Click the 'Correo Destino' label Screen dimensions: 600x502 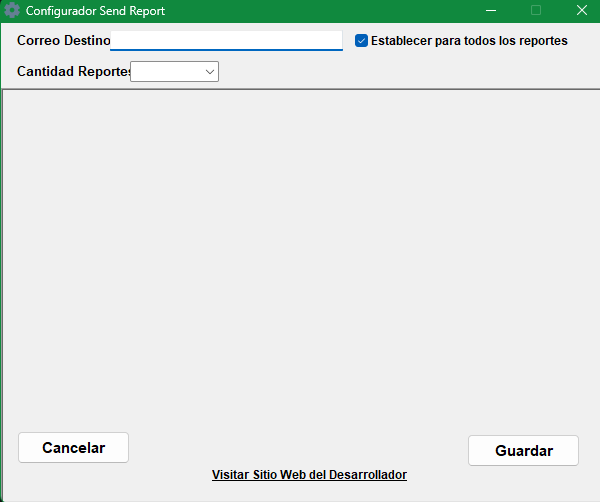coord(63,41)
